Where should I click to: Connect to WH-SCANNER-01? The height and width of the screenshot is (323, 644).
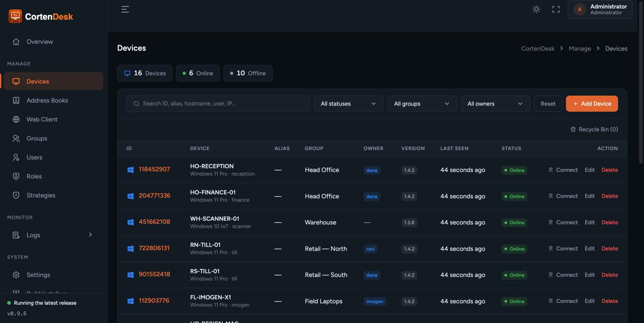tap(563, 222)
